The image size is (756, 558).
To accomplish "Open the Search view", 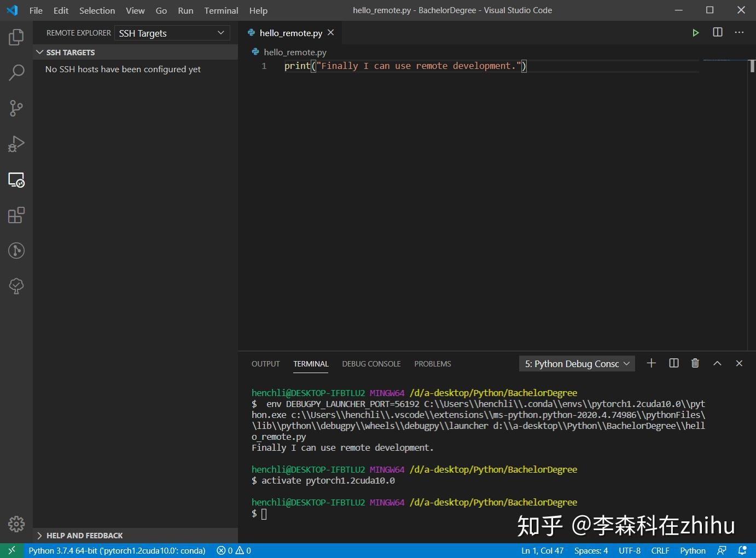I will (x=16, y=72).
